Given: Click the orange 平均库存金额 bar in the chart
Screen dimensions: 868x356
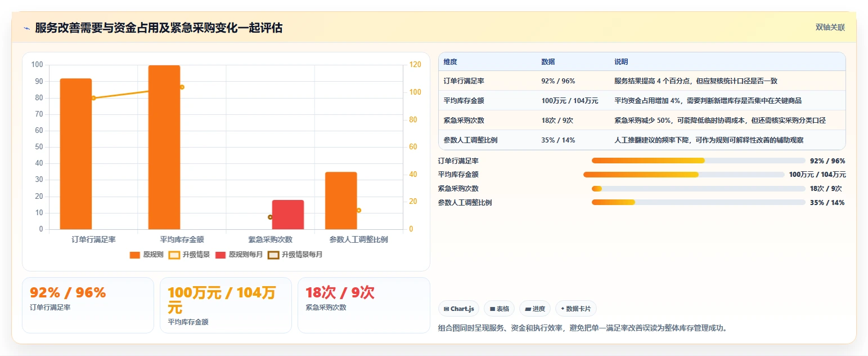Looking at the screenshot, I should pyautogui.click(x=164, y=148).
